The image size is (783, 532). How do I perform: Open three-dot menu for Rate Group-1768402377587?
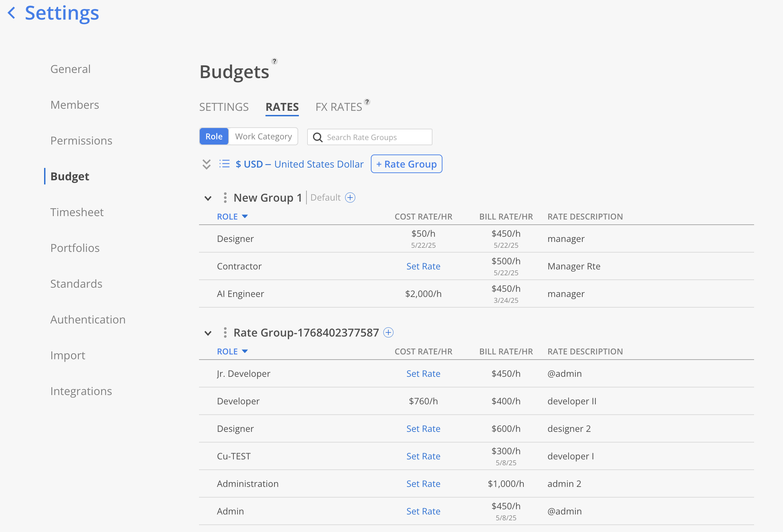click(225, 332)
